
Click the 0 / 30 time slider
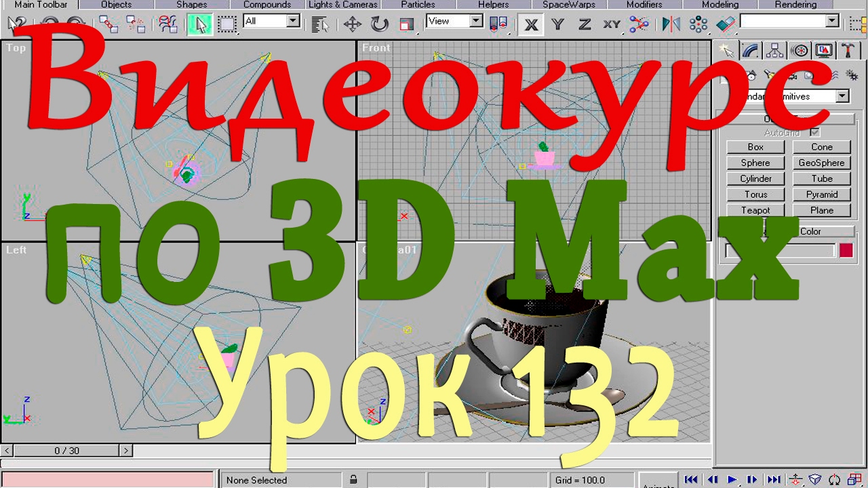pos(67,451)
